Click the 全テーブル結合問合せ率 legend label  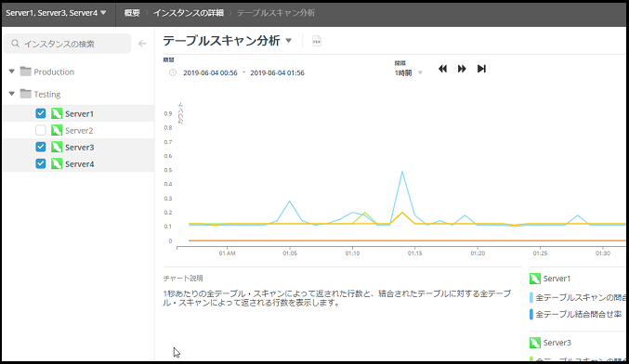(x=579, y=314)
